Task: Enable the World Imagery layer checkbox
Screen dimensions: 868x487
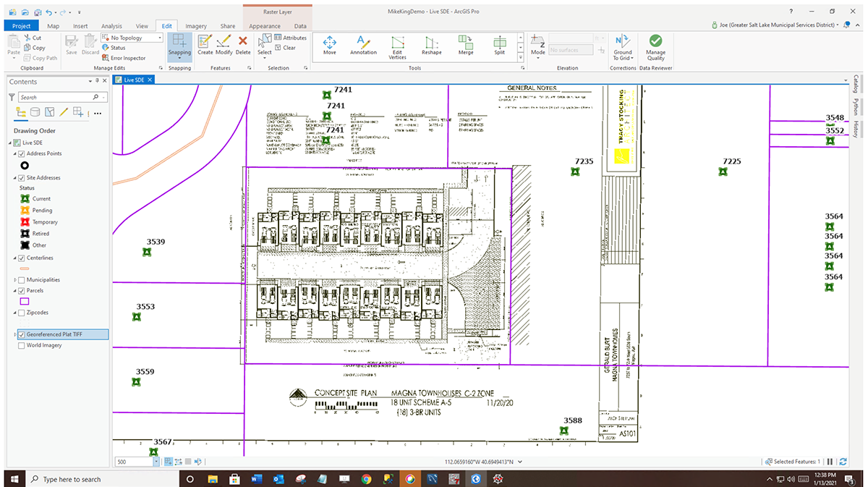Action: tap(21, 346)
